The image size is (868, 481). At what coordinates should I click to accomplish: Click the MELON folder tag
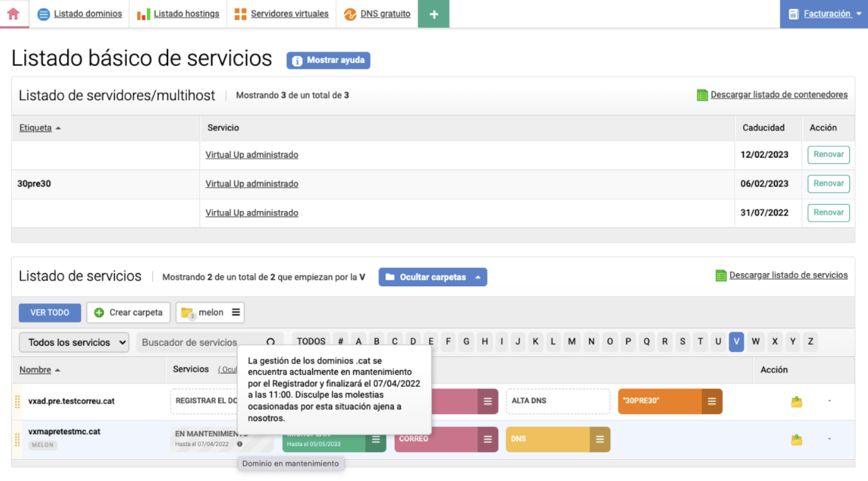43,445
